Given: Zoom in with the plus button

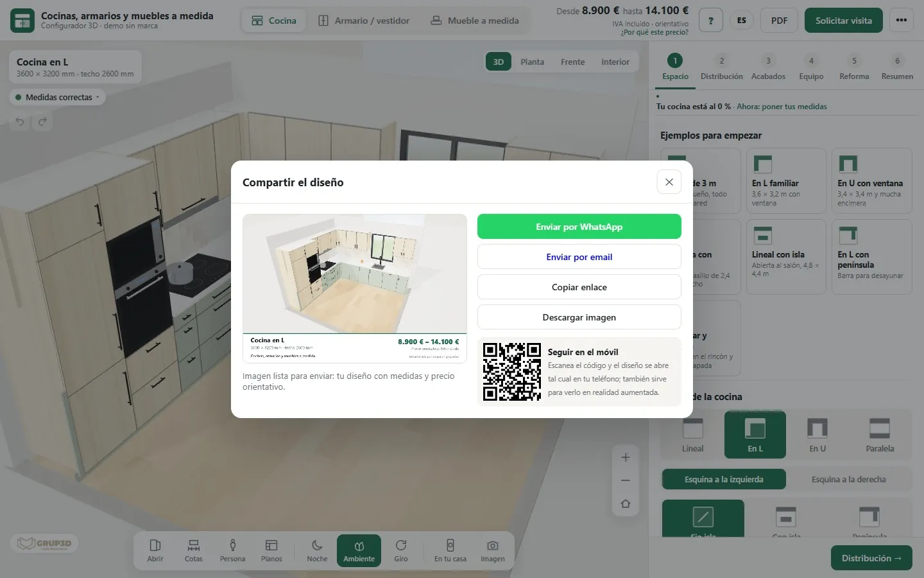Looking at the screenshot, I should click(x=626, y=457).
